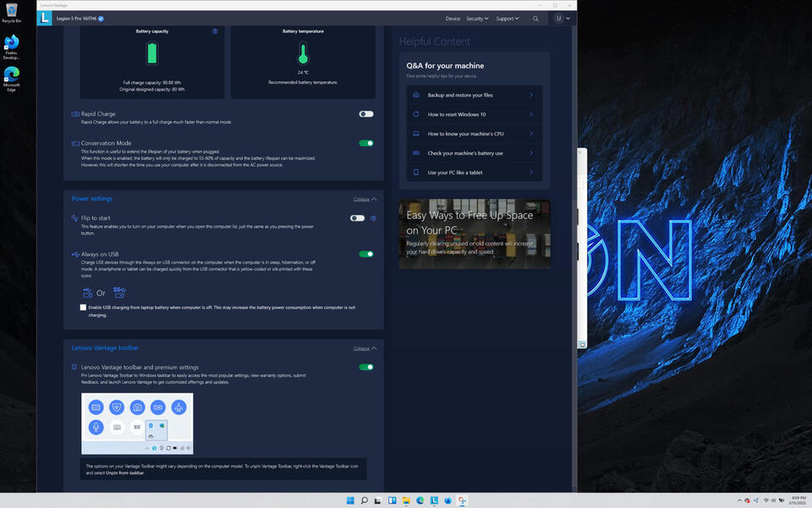Open Microsoft Edge from the taskbar
The height and width of the screenshot is (508, 812).
click(420, 500)
